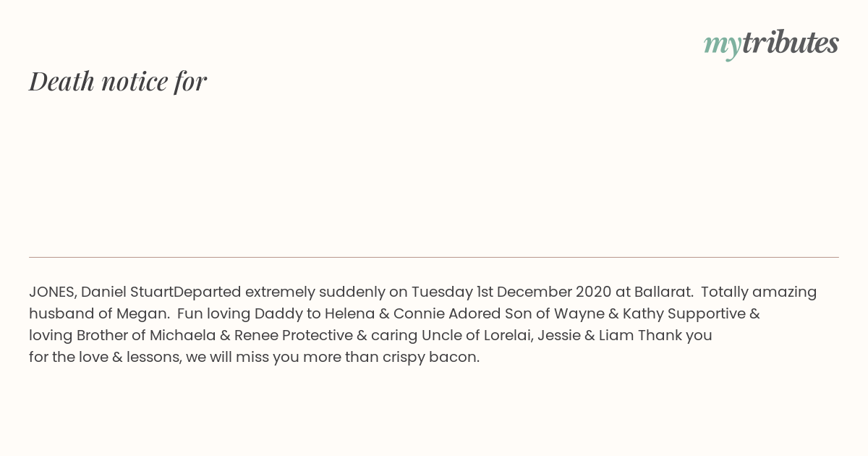
Task: Click the surname JONES in the notice
Action: click(x=52, y=292)
